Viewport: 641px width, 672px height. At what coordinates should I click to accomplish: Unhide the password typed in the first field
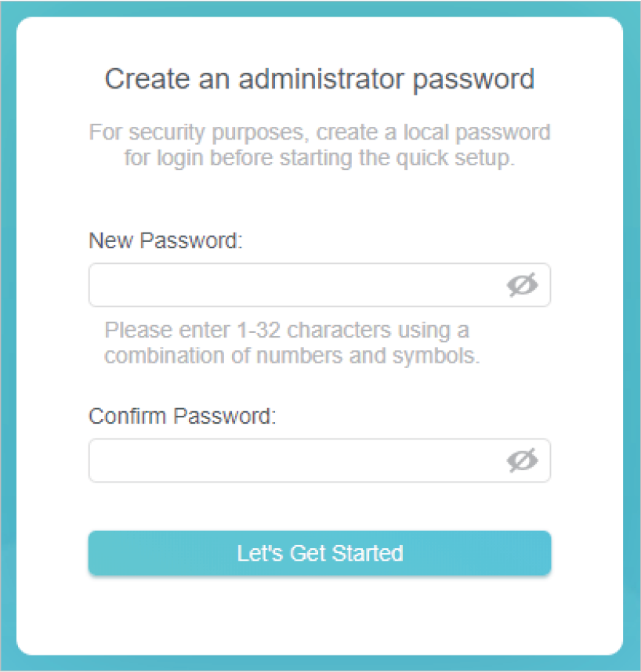point(523,285)
